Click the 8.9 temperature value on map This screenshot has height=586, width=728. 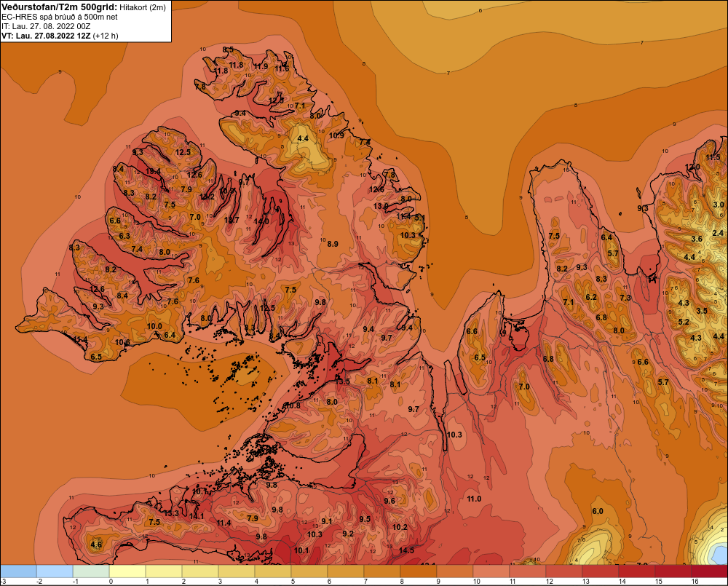(333, 244)
